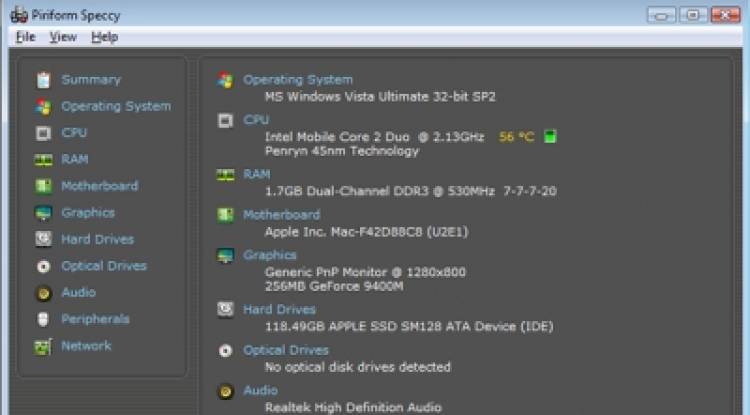
Task: Click the Optical Drives heading link in summary
Action: 286,350
